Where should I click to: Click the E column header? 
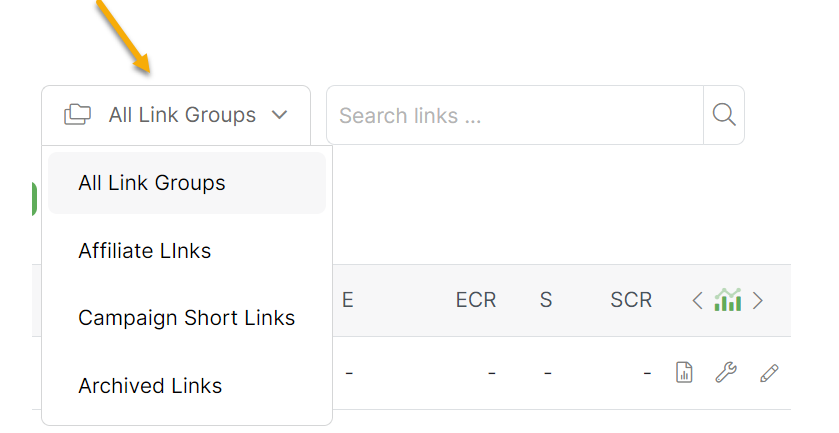click(x=348, y=300)
